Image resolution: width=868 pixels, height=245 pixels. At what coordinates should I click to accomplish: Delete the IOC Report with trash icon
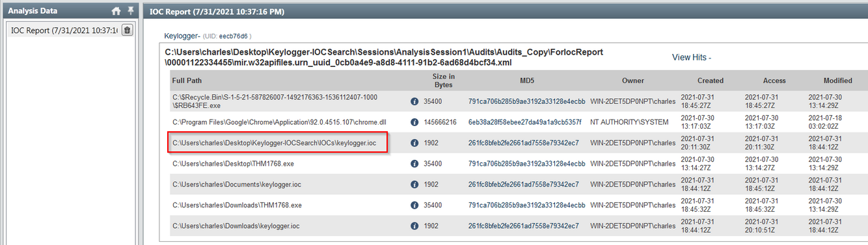click(127, 30)
